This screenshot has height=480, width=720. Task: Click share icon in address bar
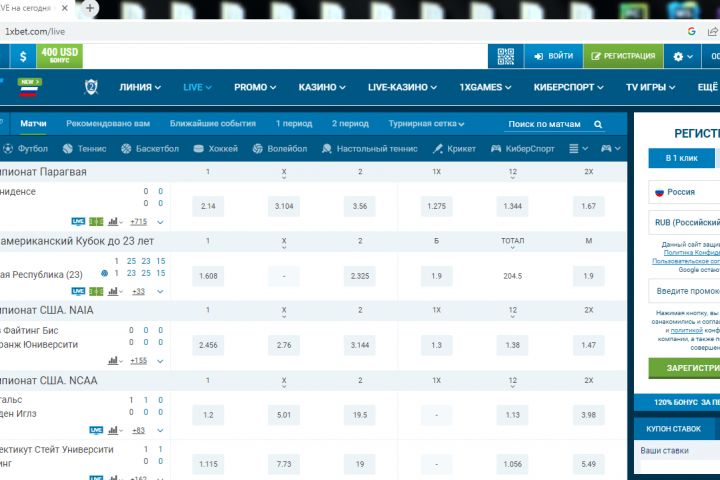click(x=713, y=31)
